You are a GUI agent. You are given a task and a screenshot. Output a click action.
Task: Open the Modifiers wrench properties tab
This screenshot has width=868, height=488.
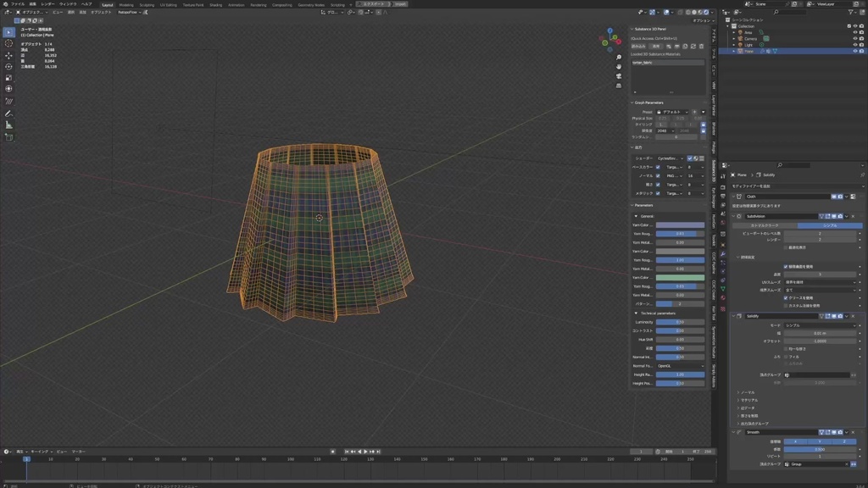pos(723,254)
